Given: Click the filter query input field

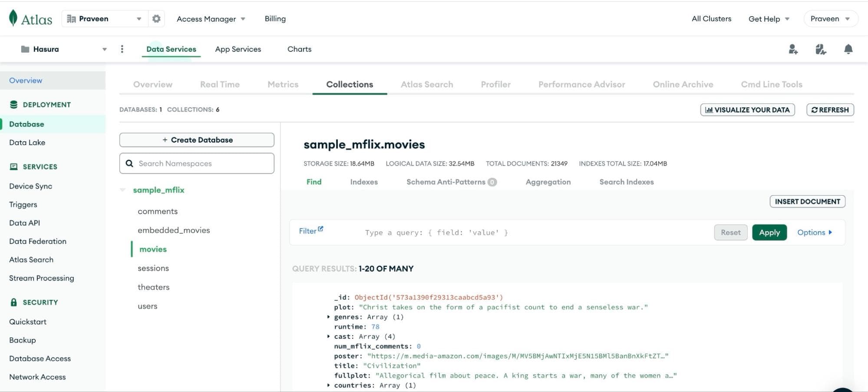Looking at the screenshot, I should click(x=521, y=233).
